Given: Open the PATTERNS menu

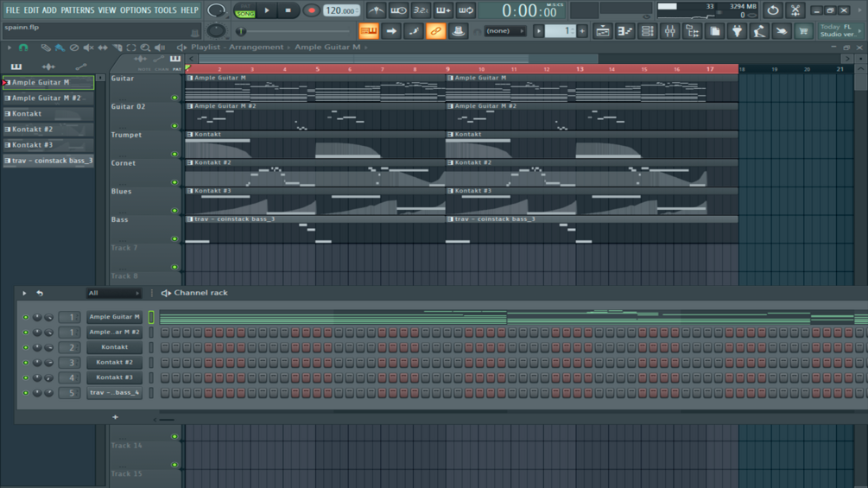Looking at the screenshot, I should (x=78, y=10).
